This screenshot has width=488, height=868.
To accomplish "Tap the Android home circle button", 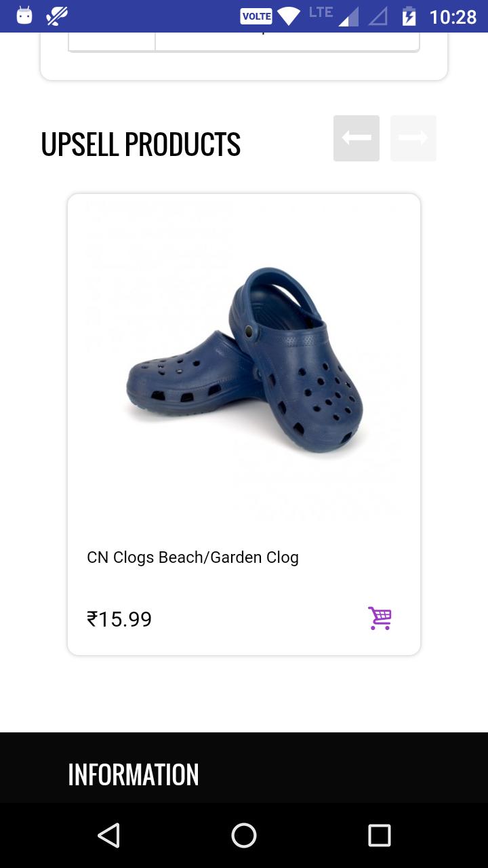I will [x=244, y=835].
